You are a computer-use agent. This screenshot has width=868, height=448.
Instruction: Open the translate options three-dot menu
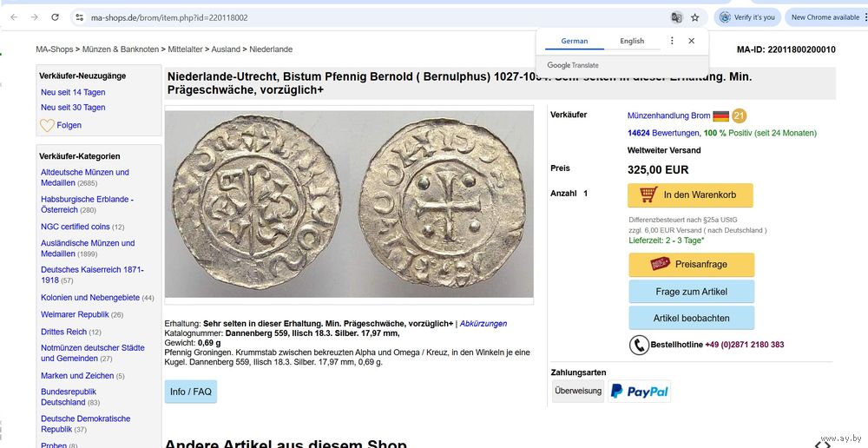point(672,41)
